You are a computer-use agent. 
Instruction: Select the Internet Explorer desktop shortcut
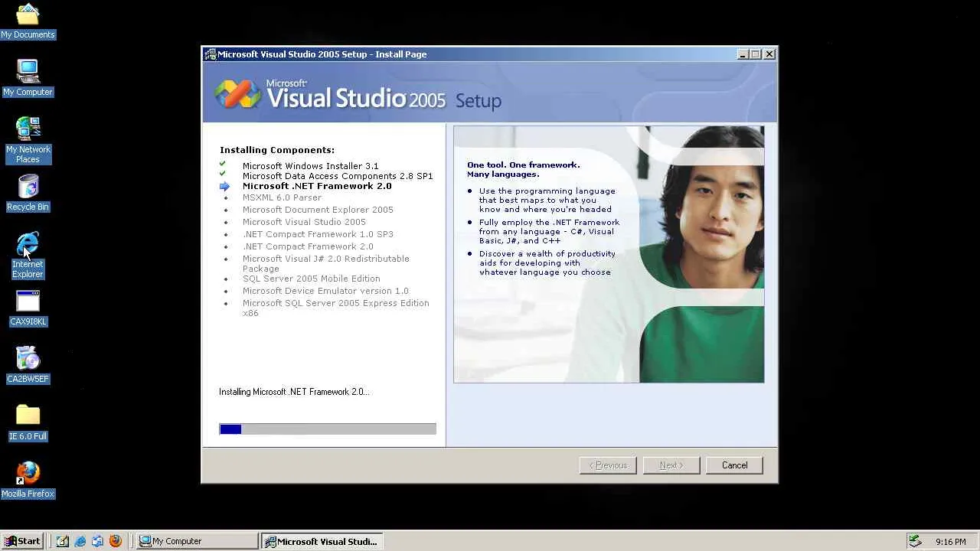[28, 256]
